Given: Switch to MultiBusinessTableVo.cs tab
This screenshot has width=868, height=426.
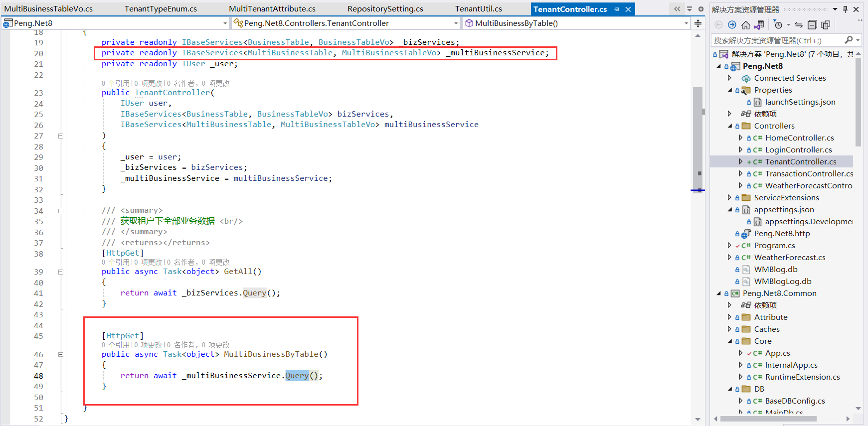Looking at the screenshot, I should pos(48,9).
